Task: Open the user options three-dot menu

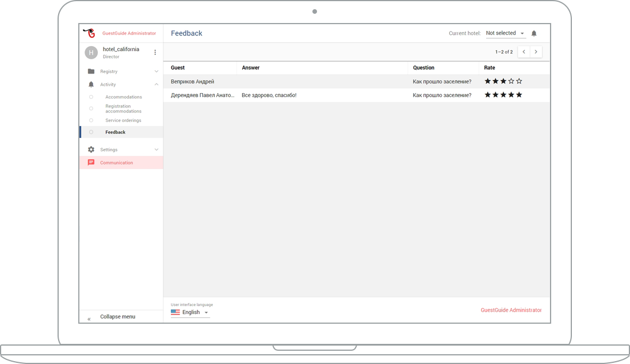Action: (155, 52)
